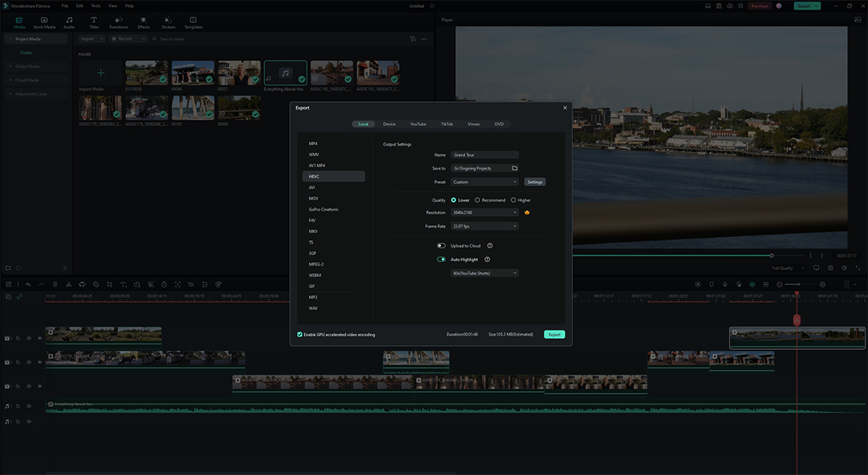The width and height of the screenshot is (868, 475).
Task: Adjust the timeline zoom slider
Action: pos(798,284)
